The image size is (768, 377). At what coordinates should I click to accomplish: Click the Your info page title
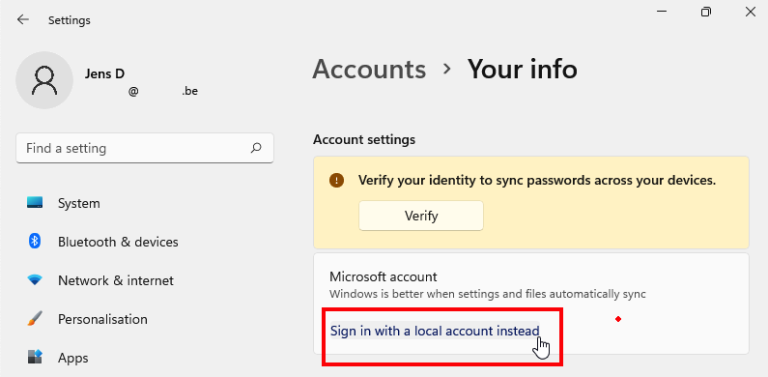point(522,69)
